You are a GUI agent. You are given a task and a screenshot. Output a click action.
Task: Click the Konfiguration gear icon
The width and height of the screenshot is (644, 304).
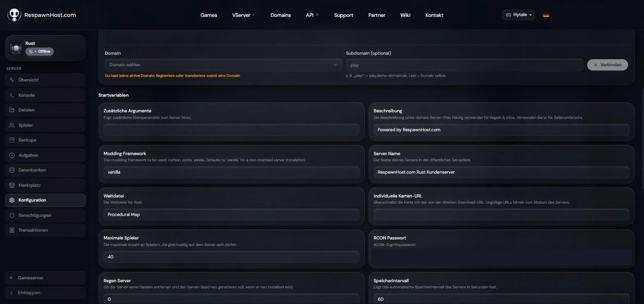(x=12, y=200)
